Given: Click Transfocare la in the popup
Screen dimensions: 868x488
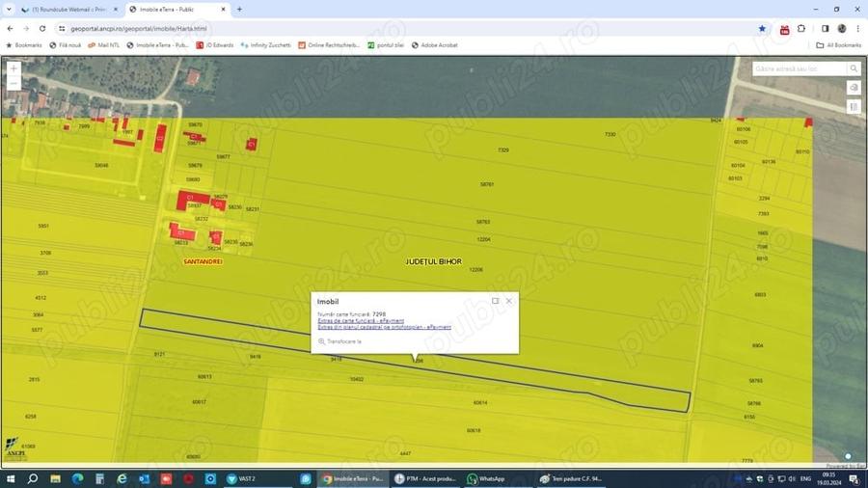Looking at the screenshot, I should tap(339, 341).
